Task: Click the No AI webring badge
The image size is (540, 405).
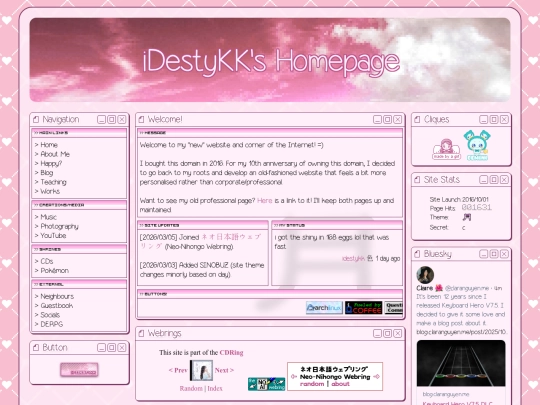Action: point(266,384)
